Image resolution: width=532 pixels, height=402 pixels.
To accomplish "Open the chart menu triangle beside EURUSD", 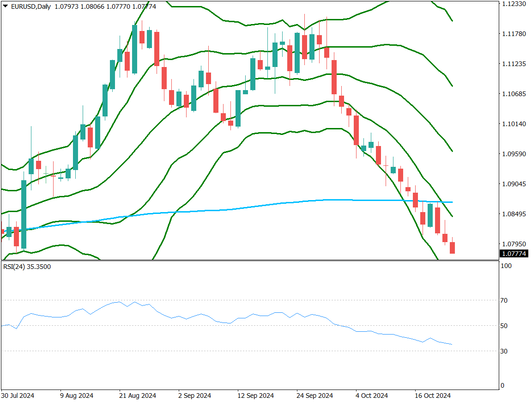I will (5, 6).
